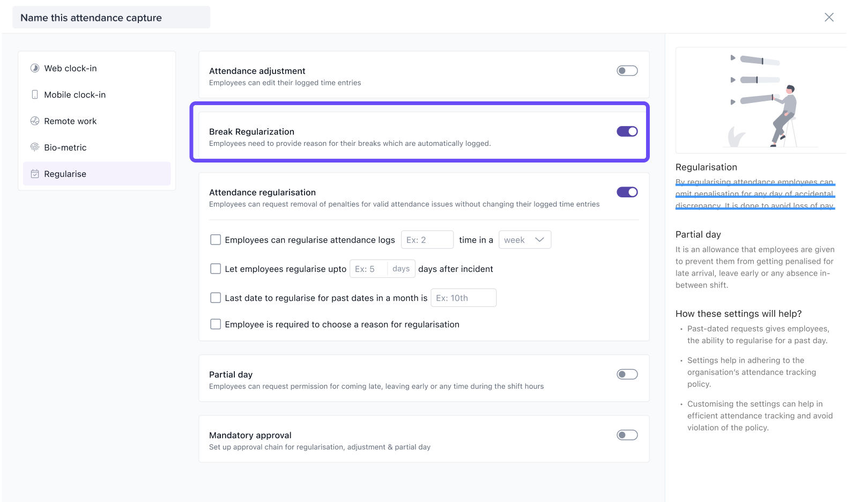Viewport: 868px width, 502px height.
Task: Turn off Attendance regularisation switch
Action: point(627,192)
